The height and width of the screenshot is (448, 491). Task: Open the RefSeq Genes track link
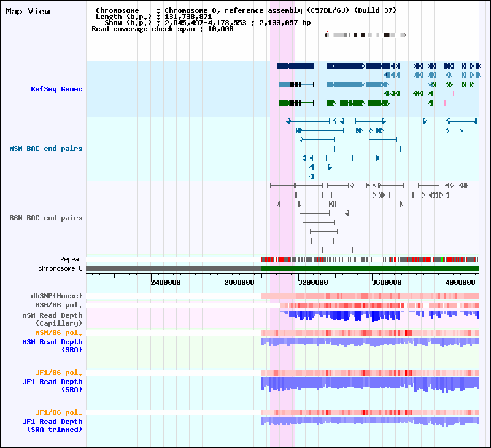[x=56, y=89]
